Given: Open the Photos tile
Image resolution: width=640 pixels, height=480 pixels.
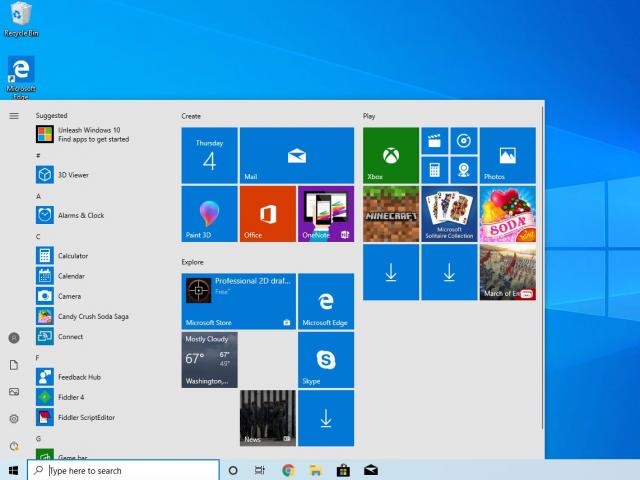Looking at the screenshot, I should point(507,156).
